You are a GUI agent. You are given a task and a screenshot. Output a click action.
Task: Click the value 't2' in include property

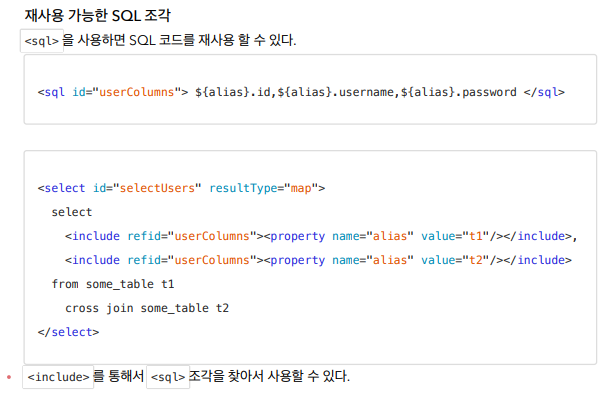(x=476, y=260)
